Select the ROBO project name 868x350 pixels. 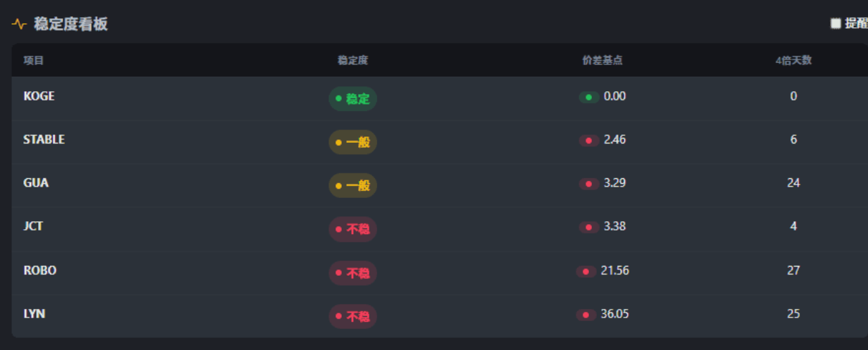(40, 270)
